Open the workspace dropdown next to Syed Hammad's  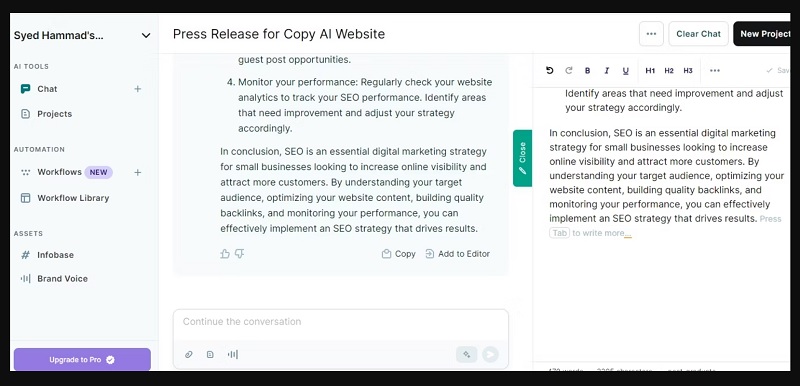[x=146, y=35]
